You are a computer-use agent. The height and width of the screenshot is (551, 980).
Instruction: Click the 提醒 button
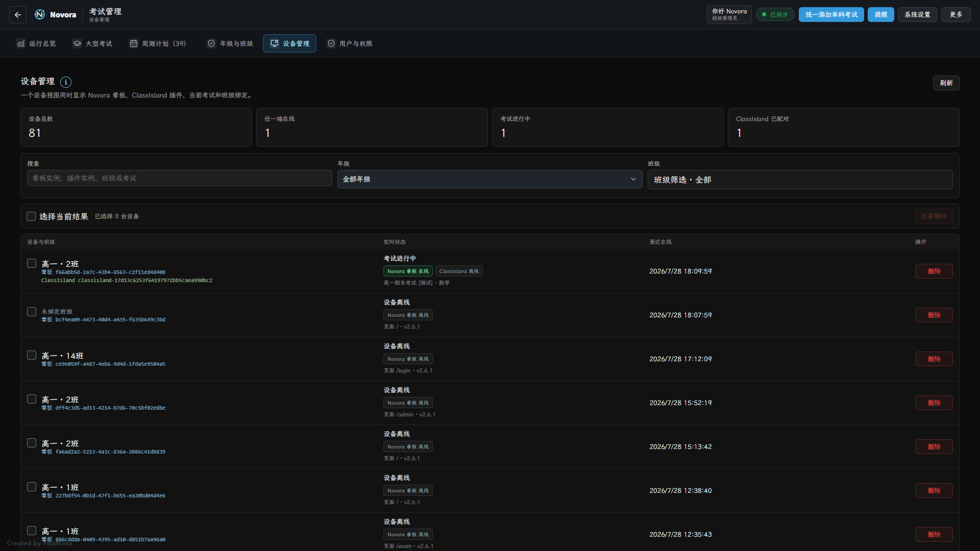(881, 15)
